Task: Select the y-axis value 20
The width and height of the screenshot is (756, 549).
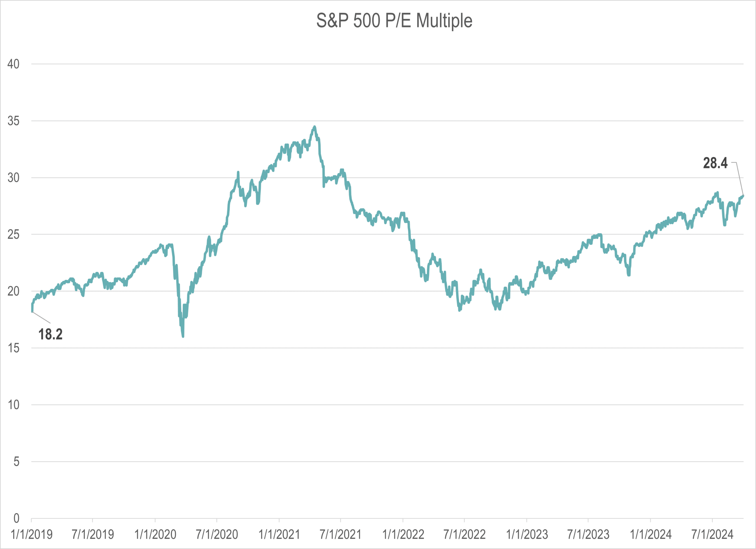Action: tap(13, 291)
